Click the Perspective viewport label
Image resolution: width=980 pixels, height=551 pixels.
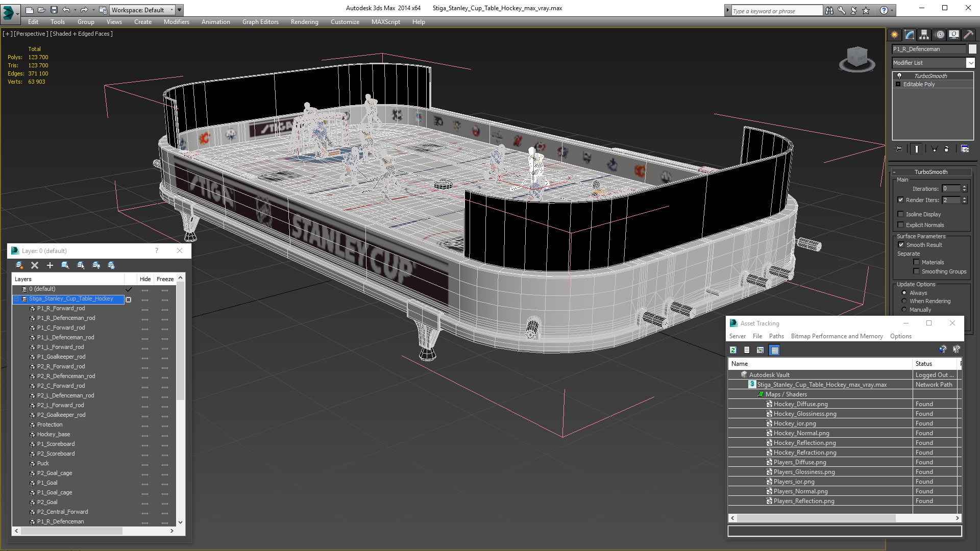31,34
